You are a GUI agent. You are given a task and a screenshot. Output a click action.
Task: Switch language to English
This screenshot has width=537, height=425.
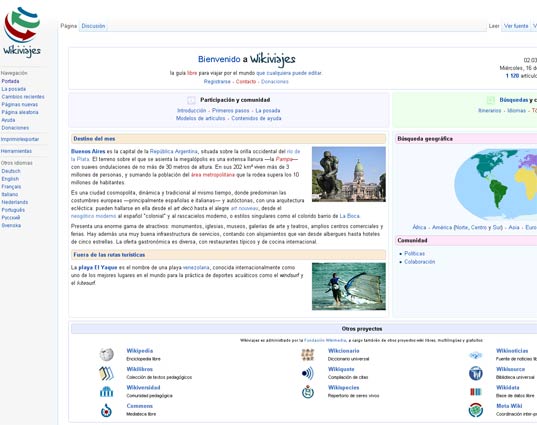pyautogui.click(x=10, y=179)
